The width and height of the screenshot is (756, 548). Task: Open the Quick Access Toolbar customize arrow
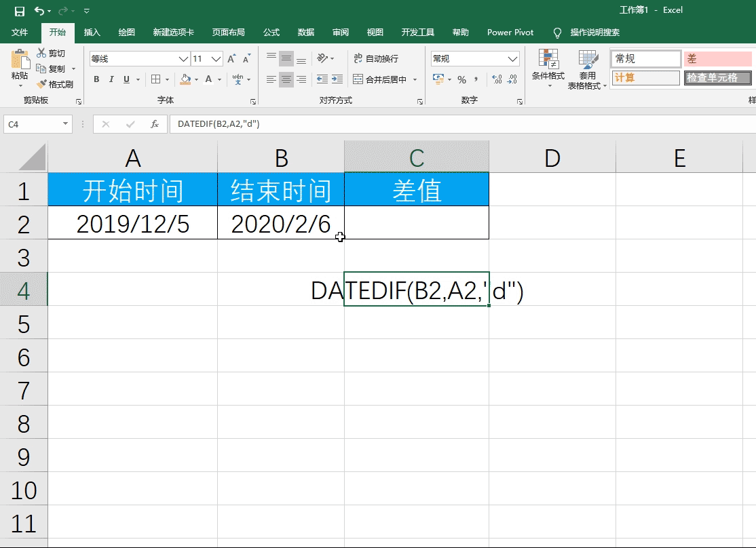pyautogui.click(x=87, y=11)
